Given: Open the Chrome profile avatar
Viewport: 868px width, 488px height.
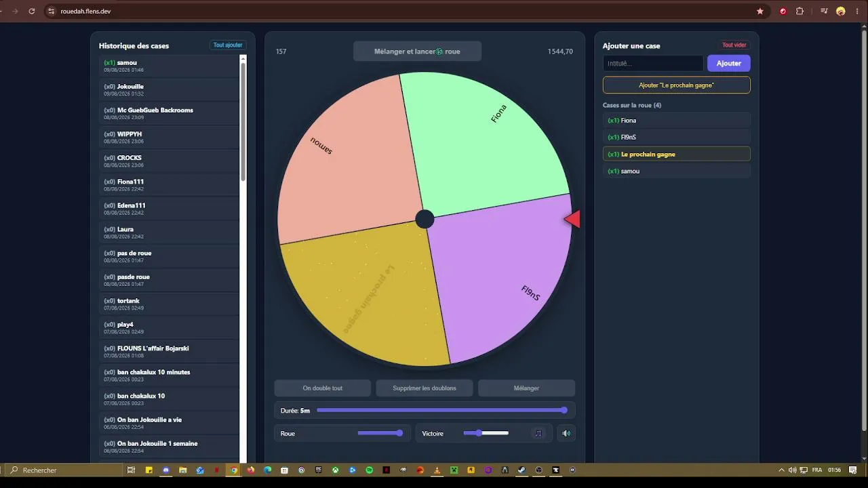Looking at the screenshot, I should (x=841, y=11).
